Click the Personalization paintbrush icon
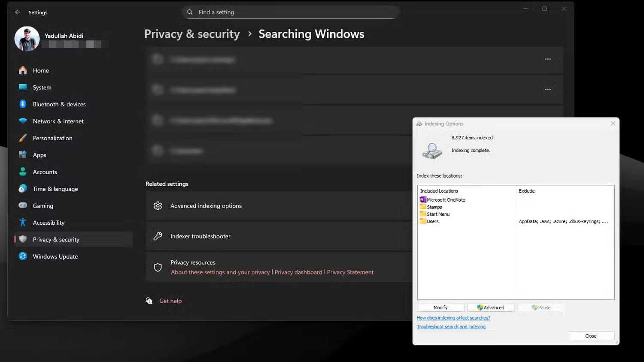 coord(23,138)
